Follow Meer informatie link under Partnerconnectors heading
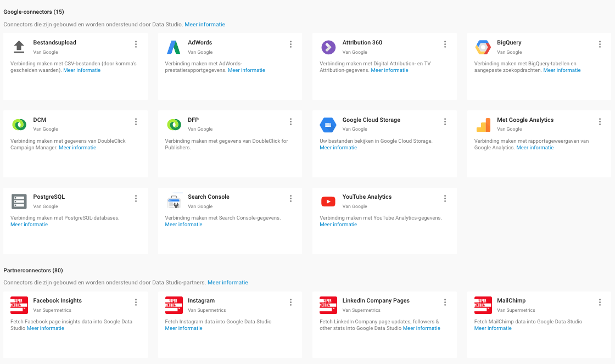The height and width of the screenshot is (364, 615). pyautogui.click(x=228, y=282)
